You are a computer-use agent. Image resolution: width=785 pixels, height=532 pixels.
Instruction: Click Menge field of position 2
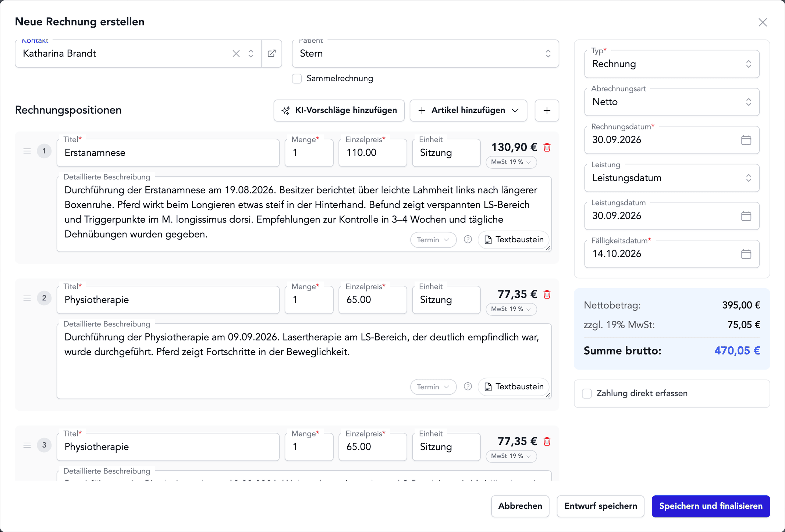[x=309, y=300]
